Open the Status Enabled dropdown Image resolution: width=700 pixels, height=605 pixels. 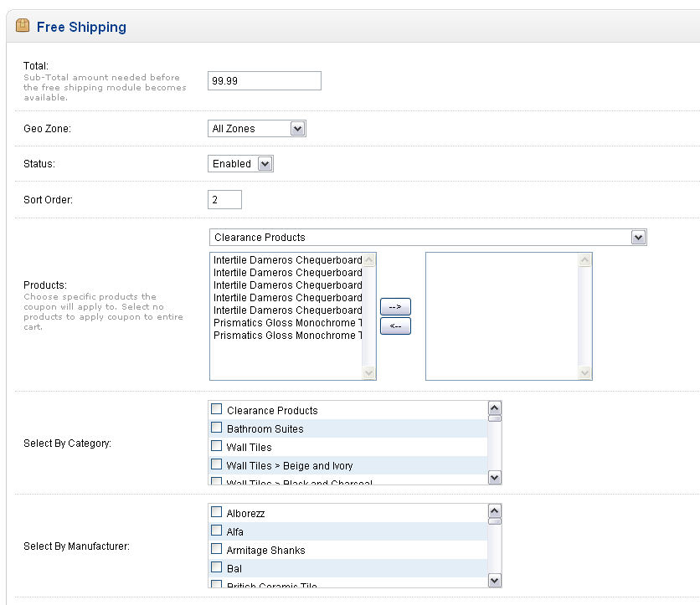pyautogui.click(x=240, y=164)
